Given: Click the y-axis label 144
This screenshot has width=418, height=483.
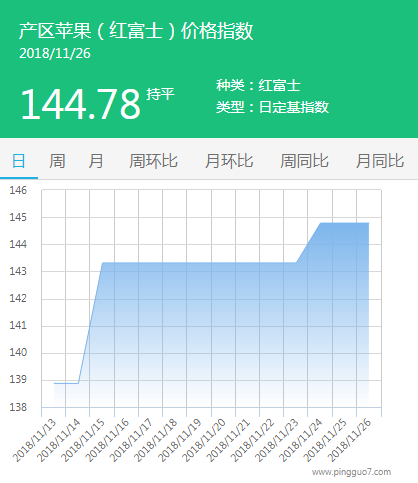Looking at the screenshot, I should [18, 244].
